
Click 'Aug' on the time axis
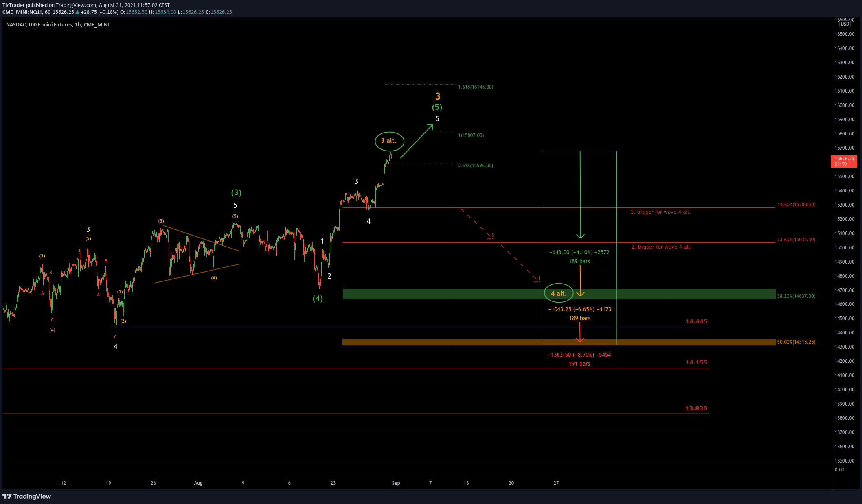coord(198,483)
